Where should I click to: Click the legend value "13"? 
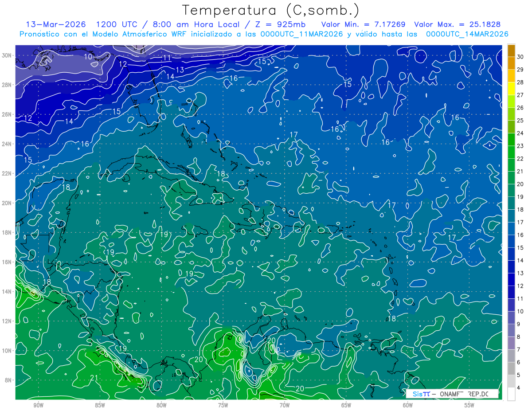[x=520, y=273]
